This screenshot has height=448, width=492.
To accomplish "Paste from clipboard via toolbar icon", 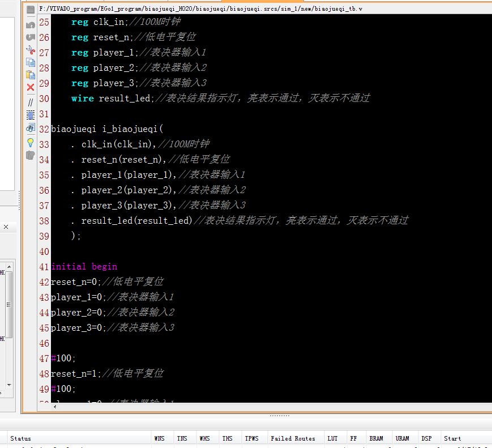I will pos(30,74).
